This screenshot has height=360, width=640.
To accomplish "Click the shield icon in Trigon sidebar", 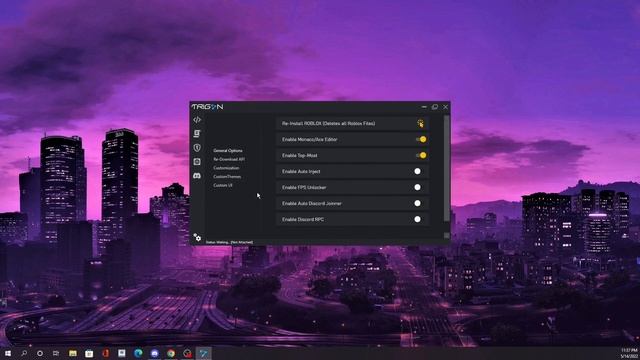I will [x=197, y=147].
